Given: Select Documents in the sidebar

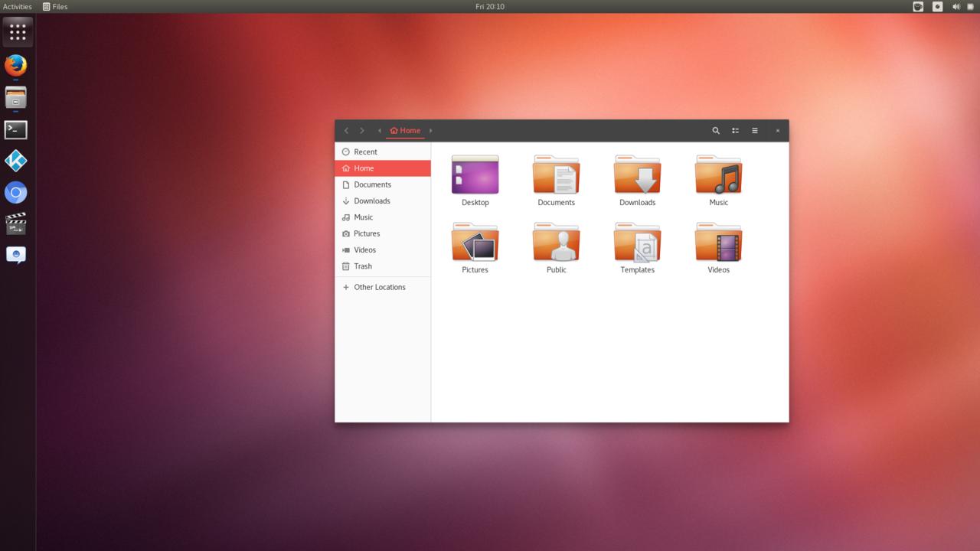Looking at the screenshot, I should pos(383,184).
